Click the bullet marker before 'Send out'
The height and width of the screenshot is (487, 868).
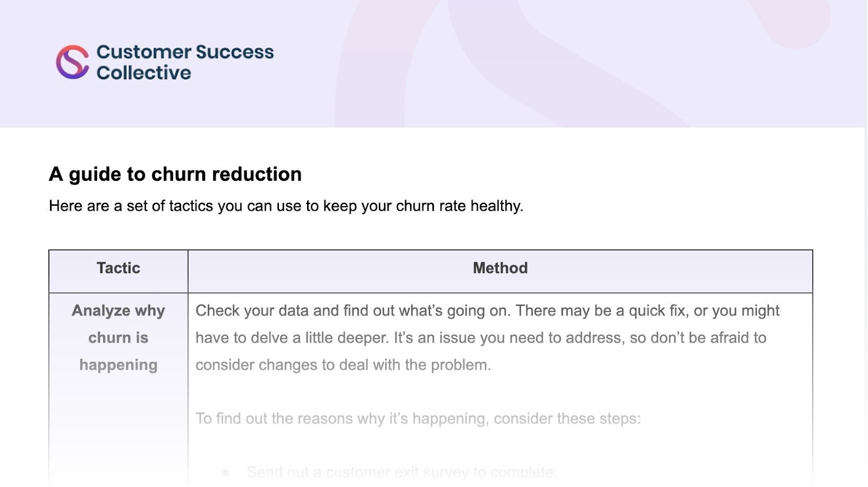tap(226, 473)
